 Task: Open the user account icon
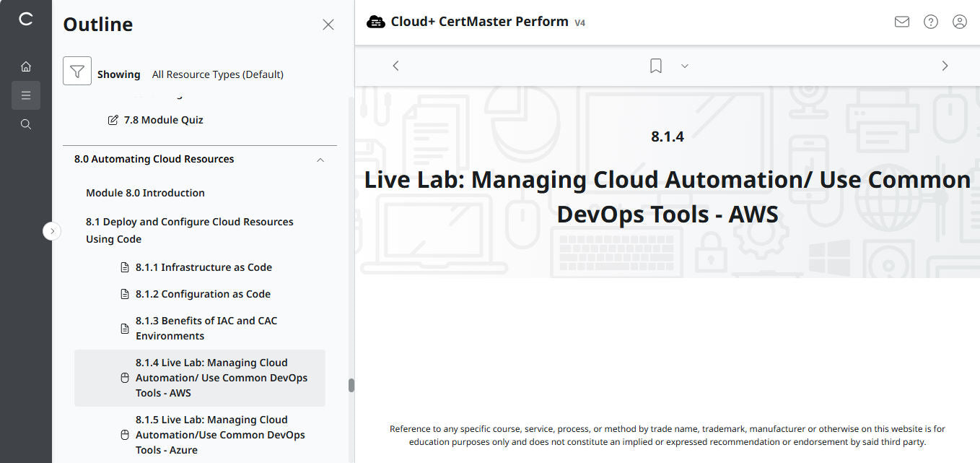pos(959,22)
